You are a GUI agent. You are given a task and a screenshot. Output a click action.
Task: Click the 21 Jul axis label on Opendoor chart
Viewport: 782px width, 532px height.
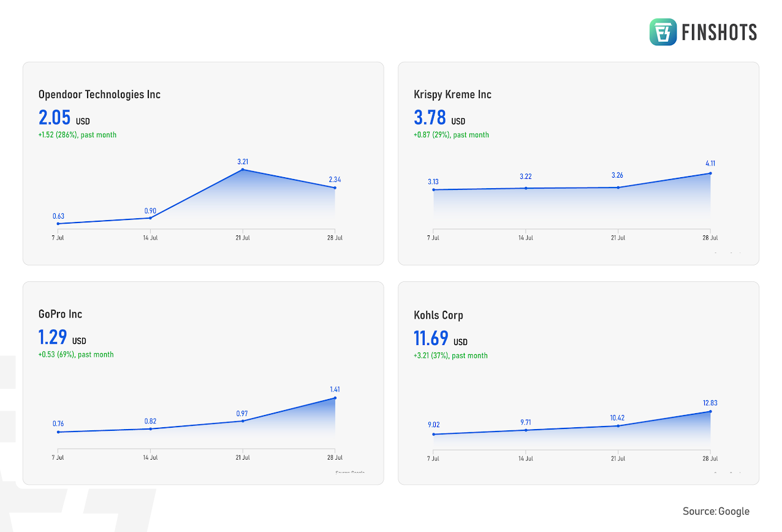point(243,238)
